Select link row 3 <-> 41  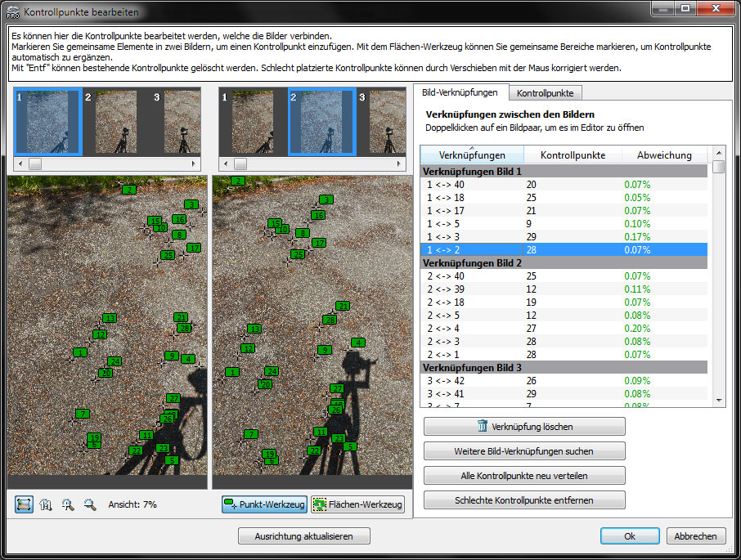564,394
